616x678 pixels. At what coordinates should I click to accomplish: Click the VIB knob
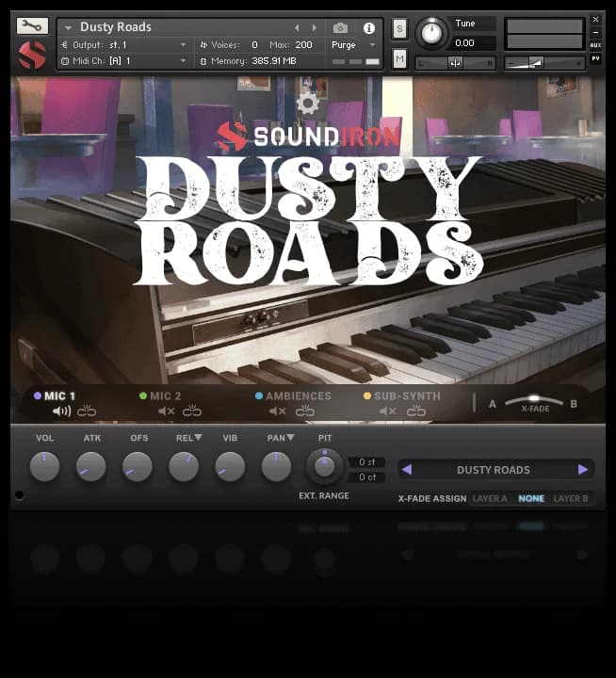[230, 466]
